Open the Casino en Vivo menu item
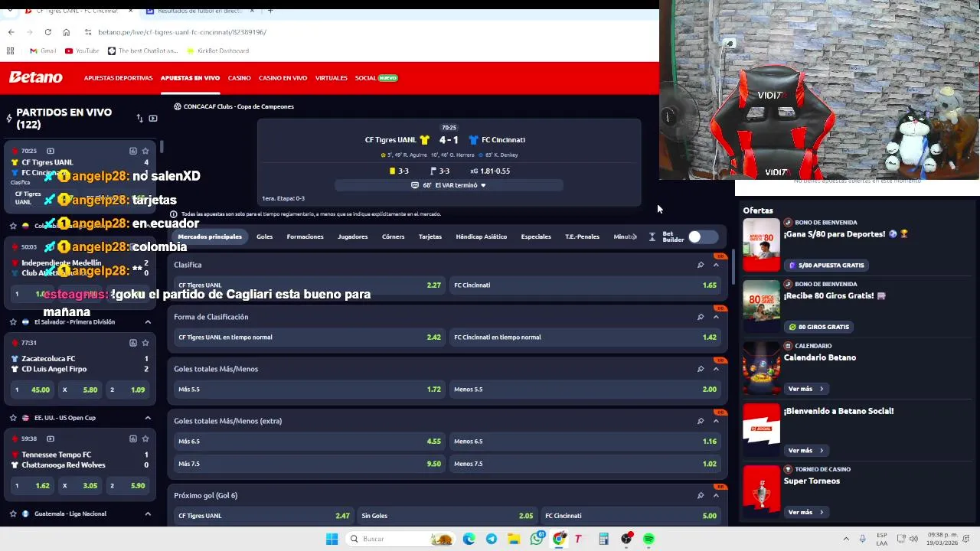The image size is (980, 551). pyautogui.click(x=283, y=78)
